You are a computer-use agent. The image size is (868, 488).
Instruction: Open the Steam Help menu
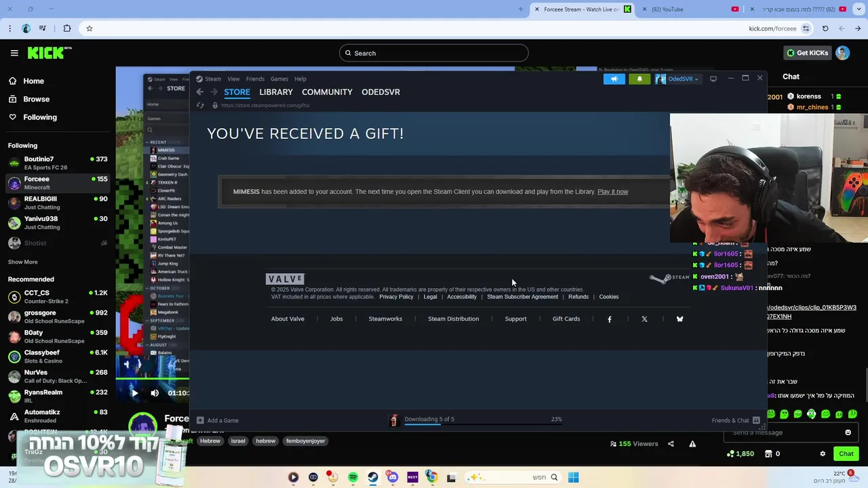[300, 79]
